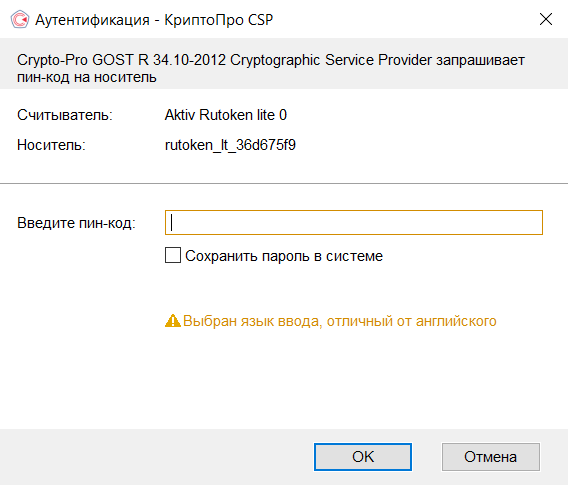The image size is (568, 485).
Task: Click the yellow warning triangle icon
Action: pos(172,321)
